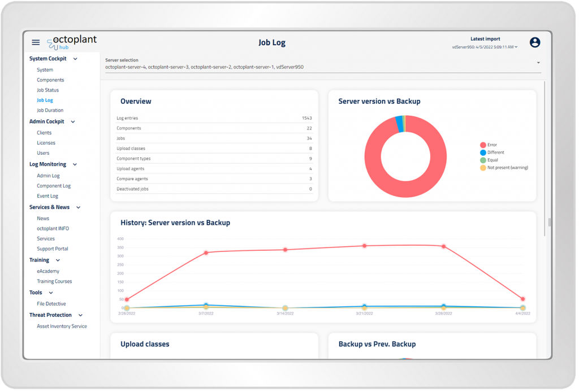Select Job Status menu item
The height and width of the screenshot is (392, 579).
tap(48, 90)
